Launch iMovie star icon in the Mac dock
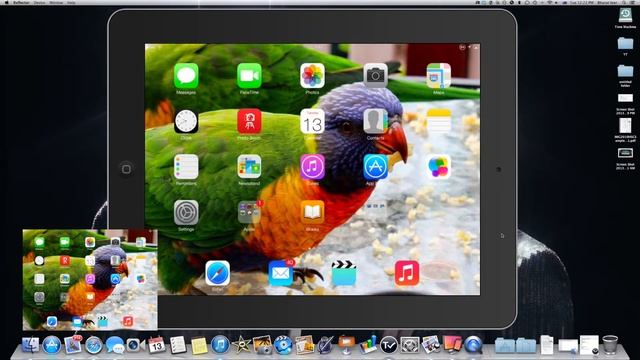The height and width of the screenshot is (360, 640). 241,345
